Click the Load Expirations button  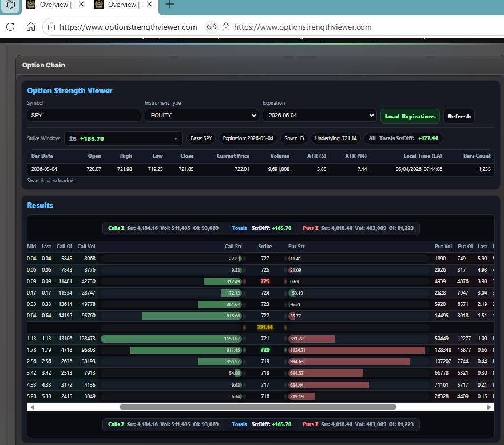point(410,116)
